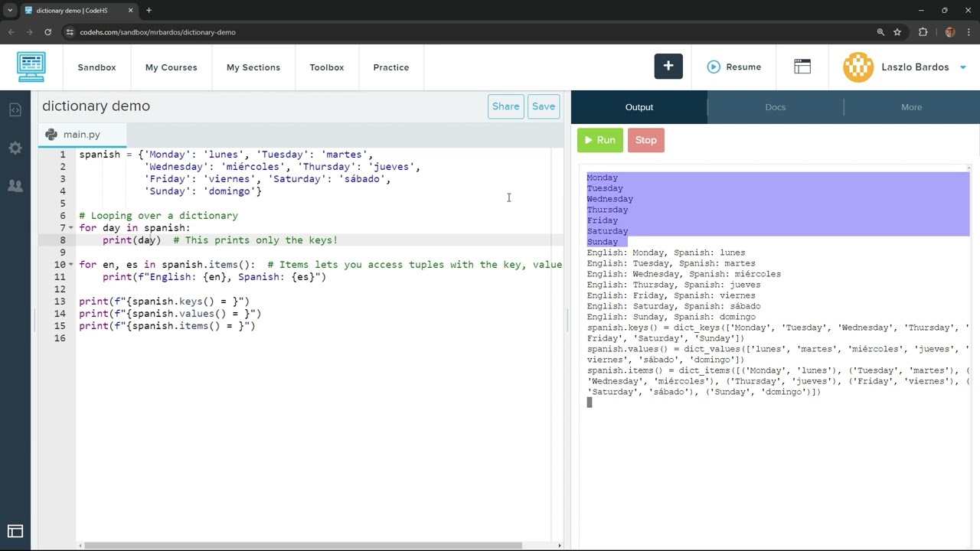The image size is (980, 551).
Task: Click the editor horizontal scrollbar
Action: pyautogui.click(x=303, y=546)
